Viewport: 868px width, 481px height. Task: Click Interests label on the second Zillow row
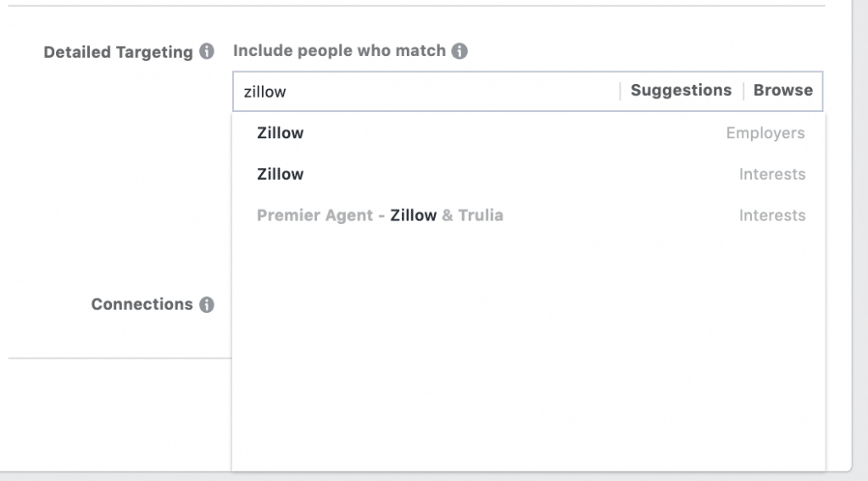point(772,174)
